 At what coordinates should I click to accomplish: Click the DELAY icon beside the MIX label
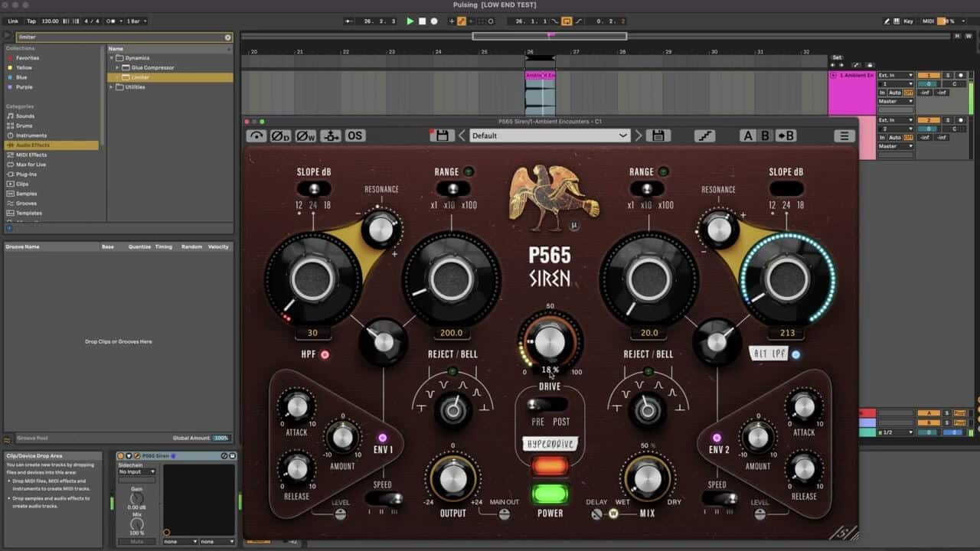click(596, 514)
